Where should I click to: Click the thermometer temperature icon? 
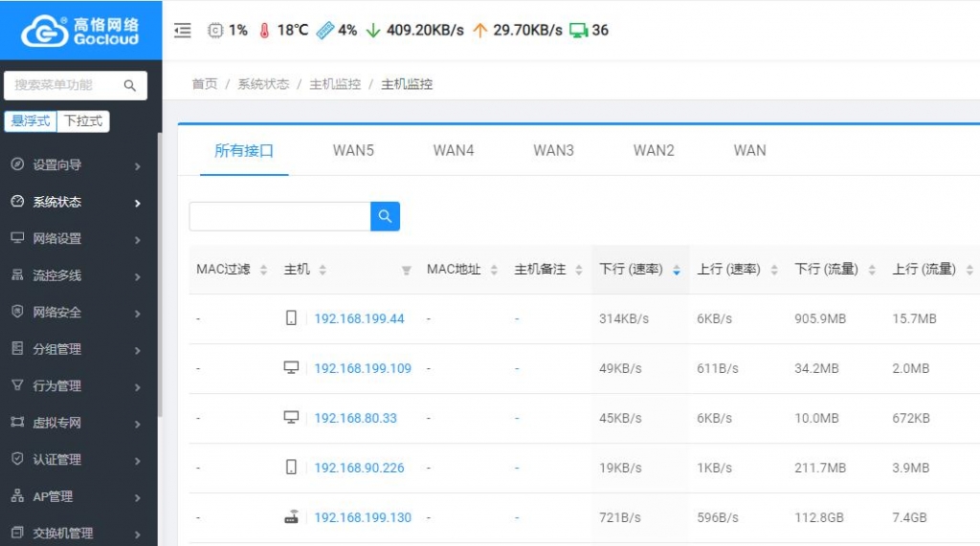coord(265,31)
